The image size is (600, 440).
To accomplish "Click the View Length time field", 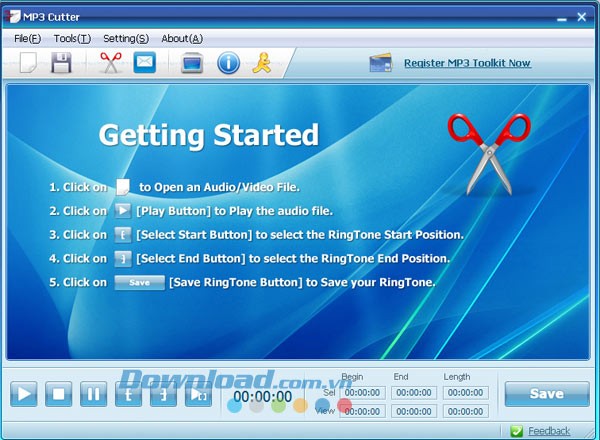I will coord(466,411).
